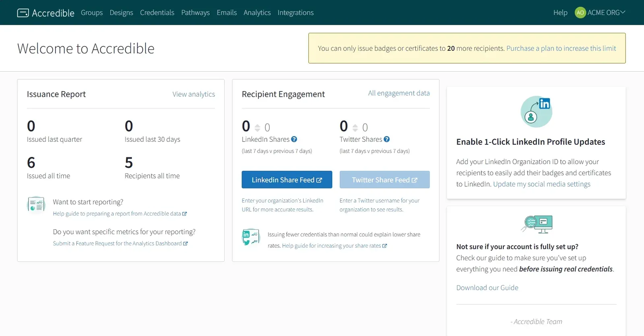
Task: Open the Credentials menu
Action: [157, 12]
